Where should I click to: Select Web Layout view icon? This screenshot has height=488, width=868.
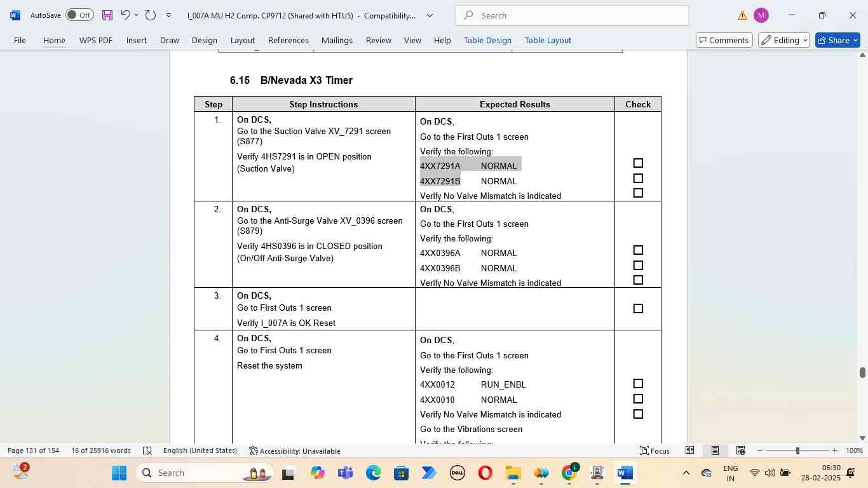click(740, 451)
